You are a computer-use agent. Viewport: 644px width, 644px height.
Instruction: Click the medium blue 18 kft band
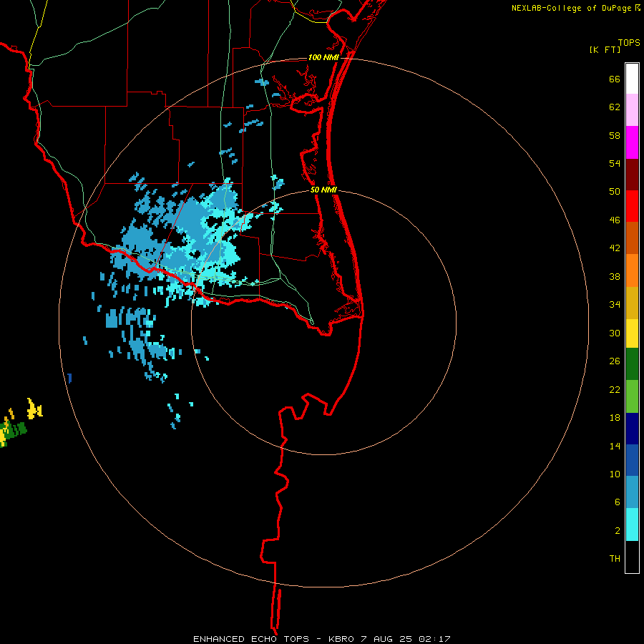click(632, 460)
